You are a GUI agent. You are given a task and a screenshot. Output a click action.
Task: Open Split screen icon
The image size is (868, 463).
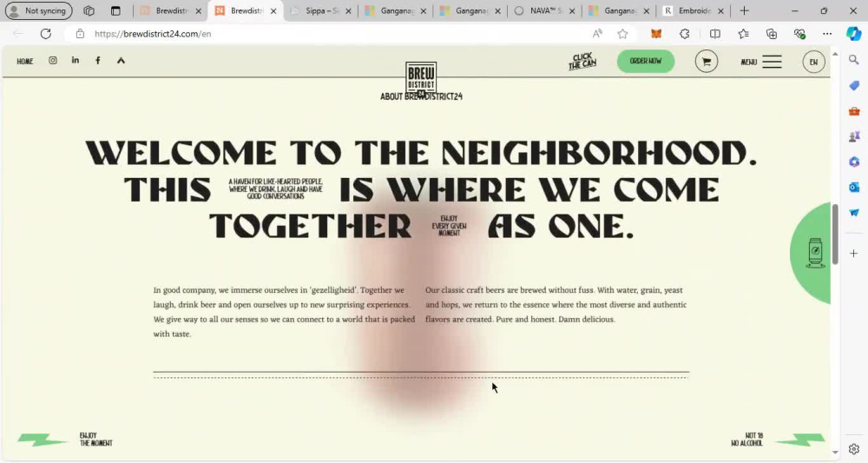(714, 34)
